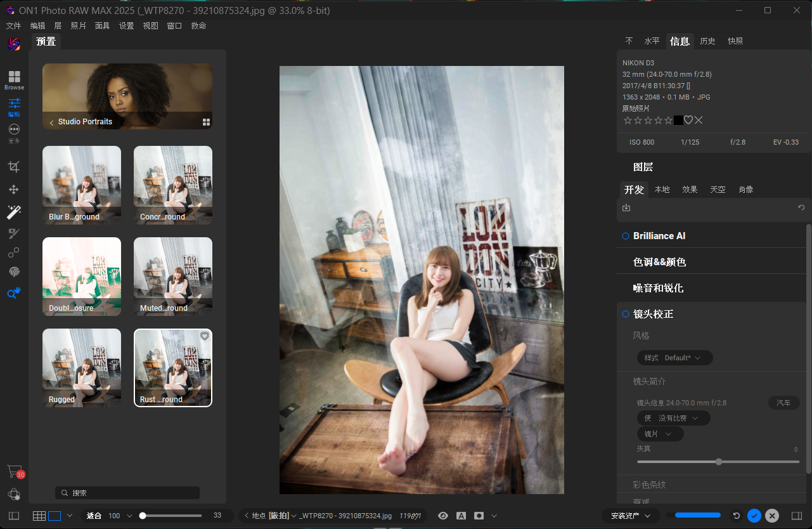The image size is (812, 529).
Task: Open the 编辑 menu
Action: click(38, 26)
